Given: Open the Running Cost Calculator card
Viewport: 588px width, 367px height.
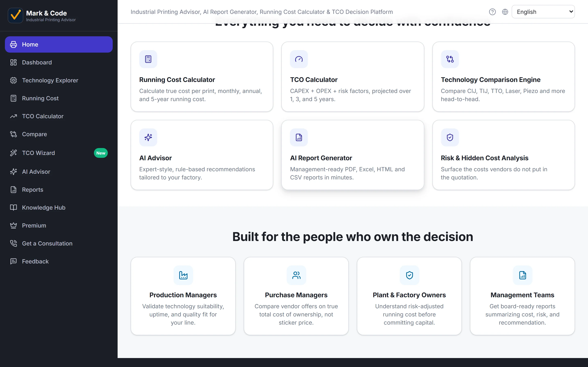Looking at the screenshot, I should point(202,77).
